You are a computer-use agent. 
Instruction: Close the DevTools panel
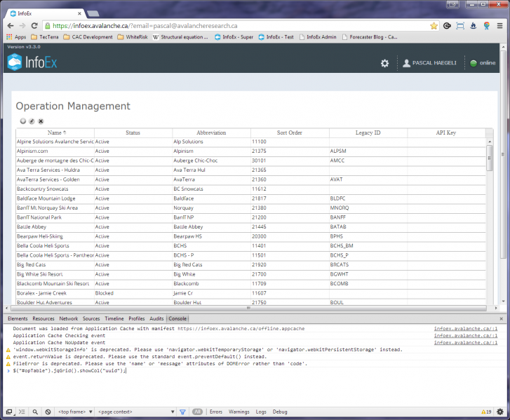coord(501,318)
